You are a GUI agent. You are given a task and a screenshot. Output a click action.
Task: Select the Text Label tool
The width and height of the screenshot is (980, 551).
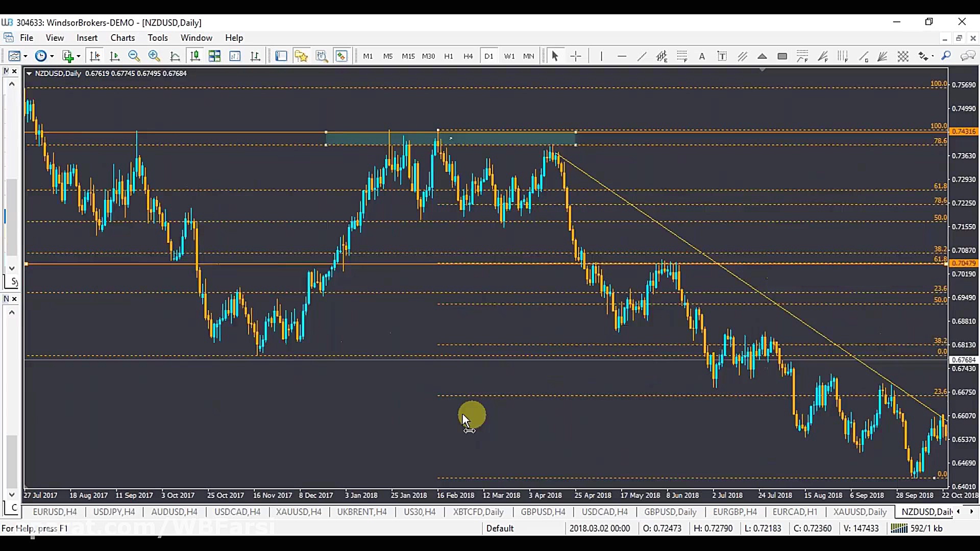(722, 56)
